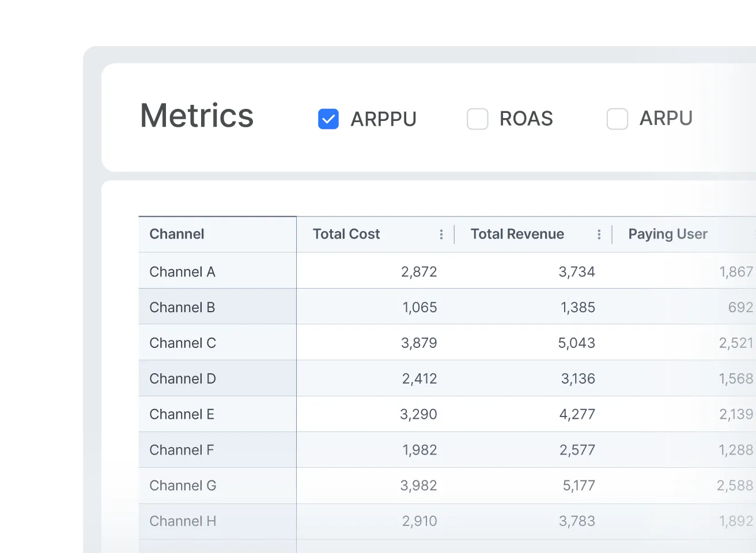Image resolution: width=756 pixels, height=553 pixels.
Task: Click Channel H's Total Cost value 2,910
Action: [419, 521]
